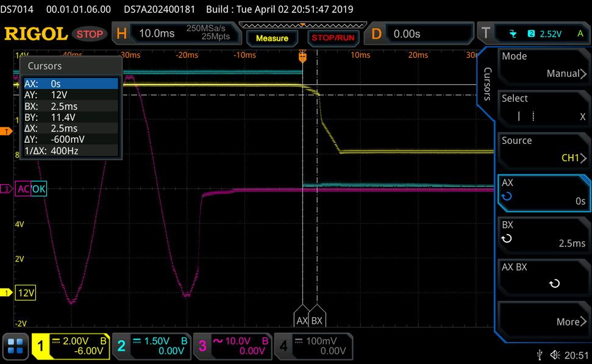This screenshot has width=592, height=364.
Task: Click the waveform memory position bar
Action: (x=303, y=25)
